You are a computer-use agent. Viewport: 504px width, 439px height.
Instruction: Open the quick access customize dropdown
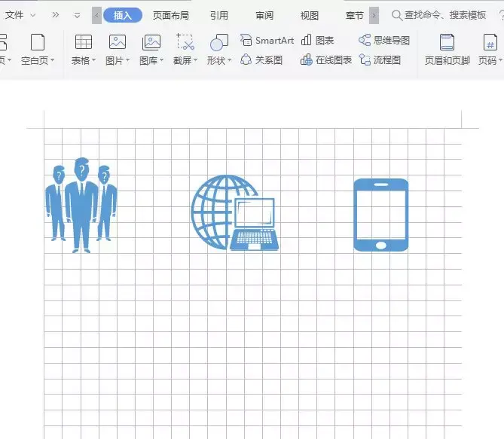point(77,15)
